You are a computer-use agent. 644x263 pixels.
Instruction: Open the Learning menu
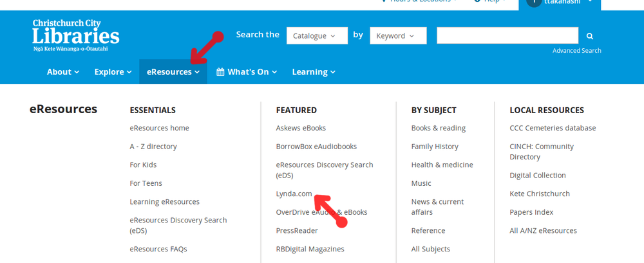[x=314, y=72]
